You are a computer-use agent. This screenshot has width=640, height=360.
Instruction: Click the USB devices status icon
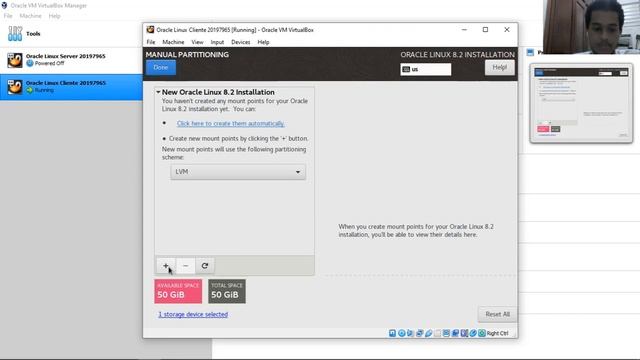[x=428, y=333]
